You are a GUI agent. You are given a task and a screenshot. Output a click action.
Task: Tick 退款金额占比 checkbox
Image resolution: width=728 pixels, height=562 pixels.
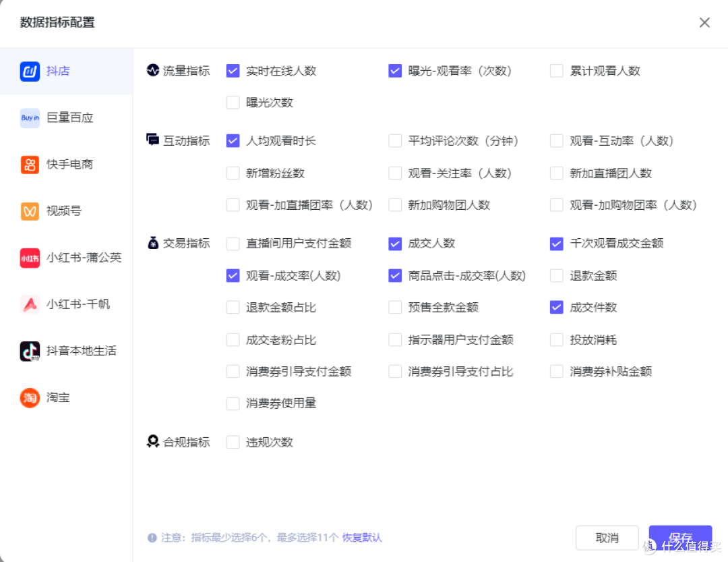[233, 307]
